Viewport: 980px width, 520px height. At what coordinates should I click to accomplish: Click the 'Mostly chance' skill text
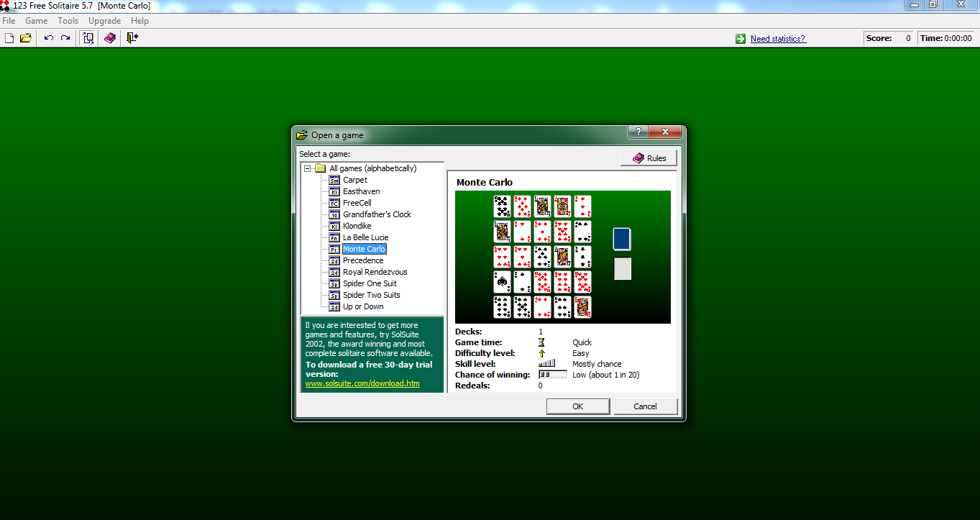(x=597, y=364)
